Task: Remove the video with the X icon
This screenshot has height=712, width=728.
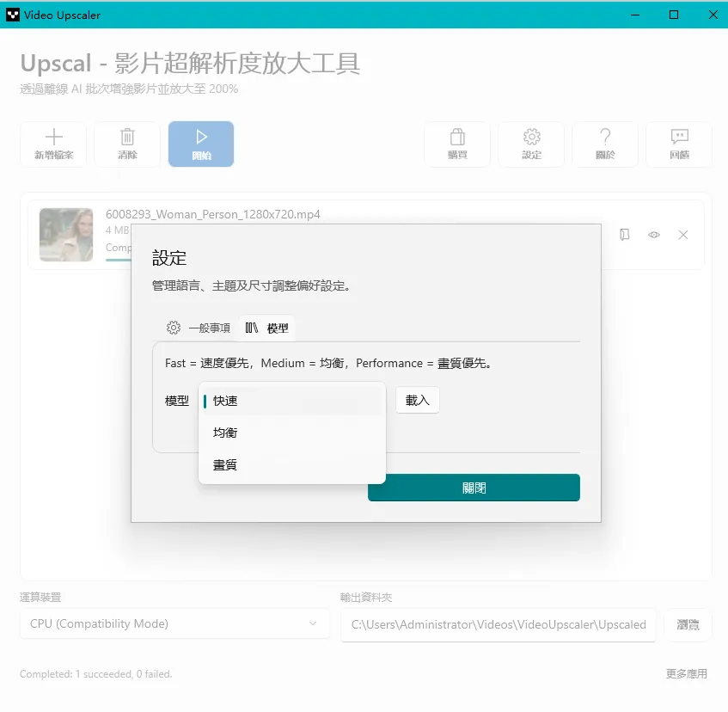Action: [683, 235]
